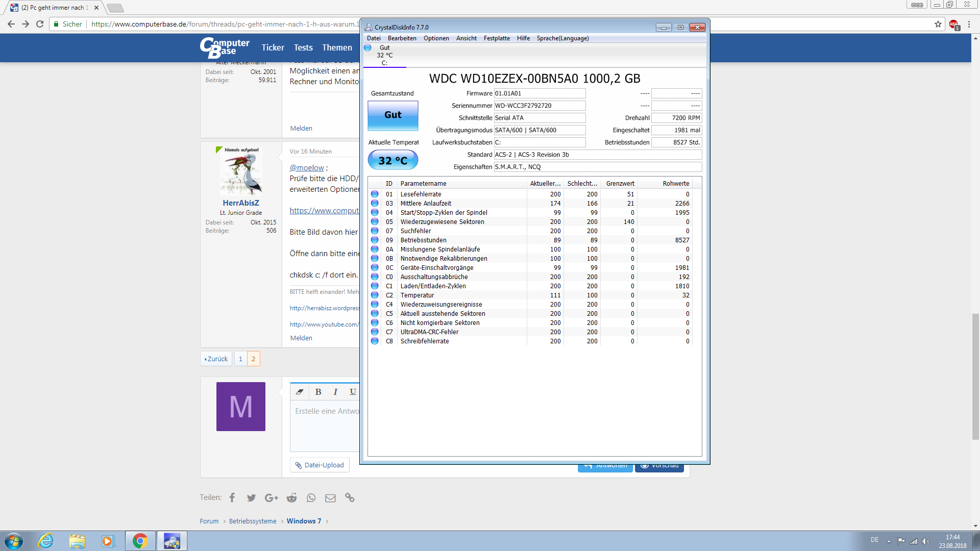Share thread via Reddit icon

pos(291,497)
